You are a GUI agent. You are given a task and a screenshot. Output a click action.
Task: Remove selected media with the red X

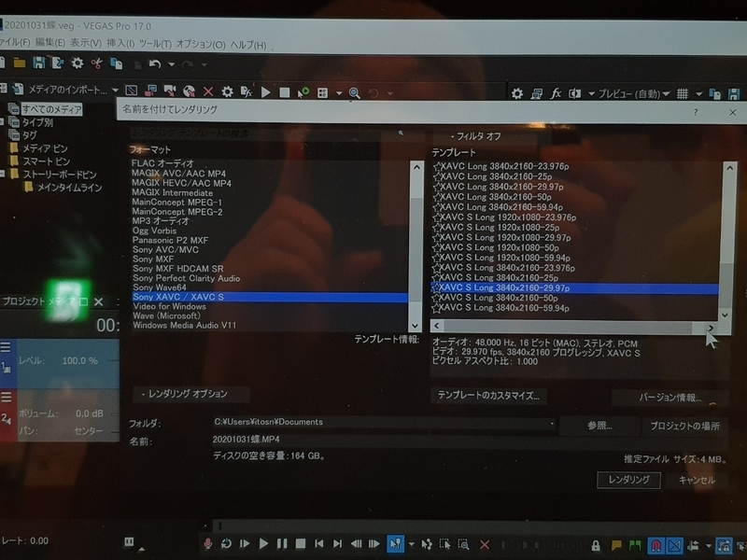208,91
